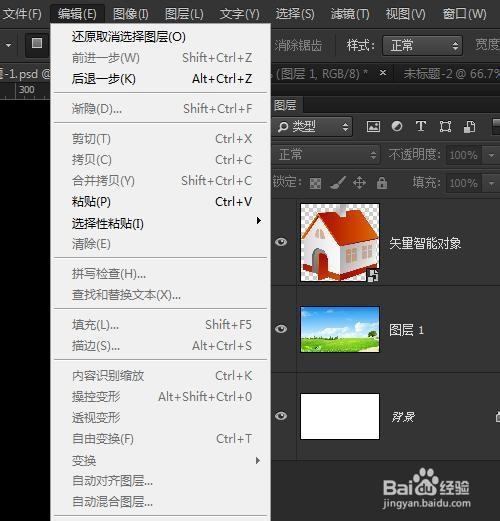Open the 视图(V) menu
This screenshot has height=521, width=500.
point(405,14)
